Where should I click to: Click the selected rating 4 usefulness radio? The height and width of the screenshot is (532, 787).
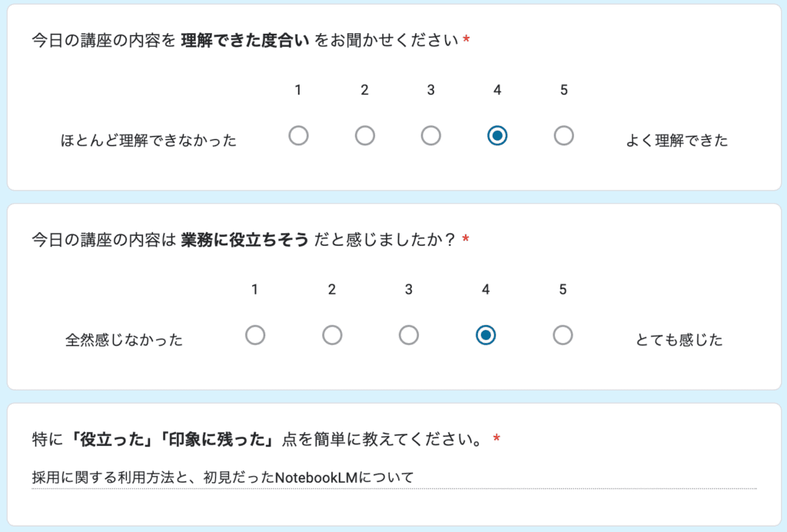485,334
